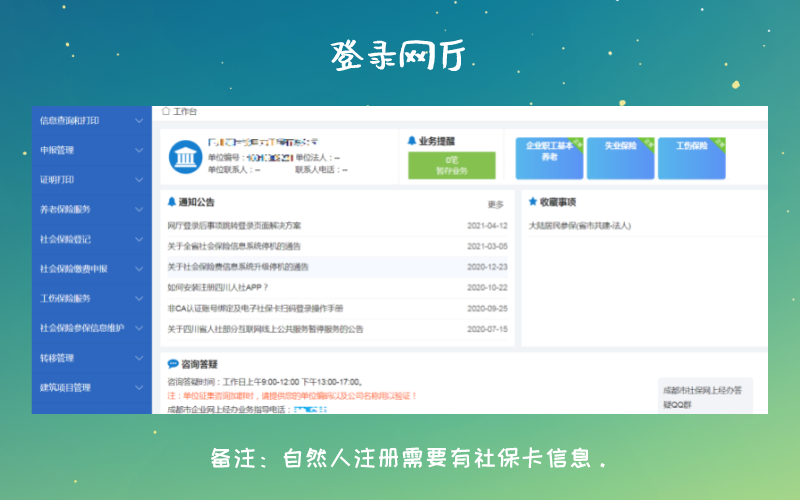Click the bell icon beside 业务提醒
The height and width of the screenshot is (500, 800).
[412, 141]
